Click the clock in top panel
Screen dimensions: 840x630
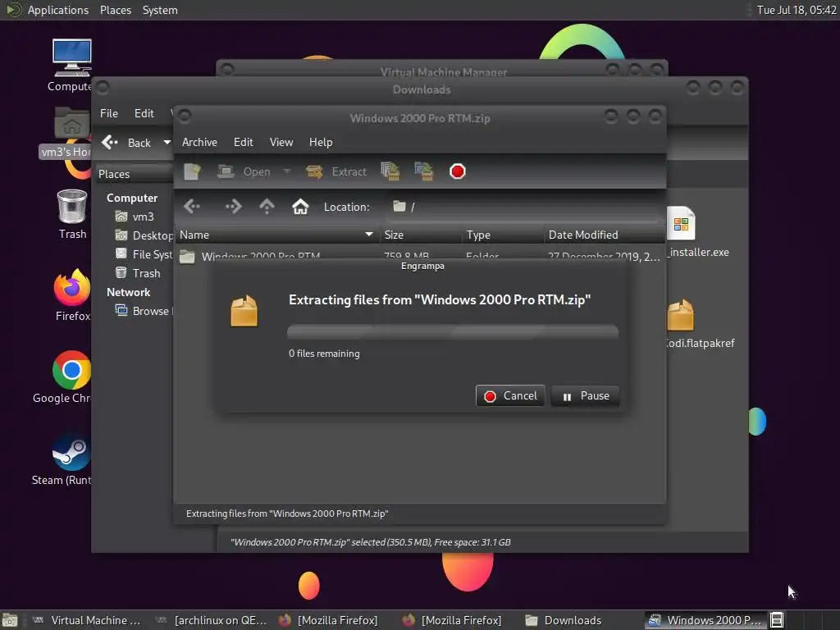pos(796,10)
